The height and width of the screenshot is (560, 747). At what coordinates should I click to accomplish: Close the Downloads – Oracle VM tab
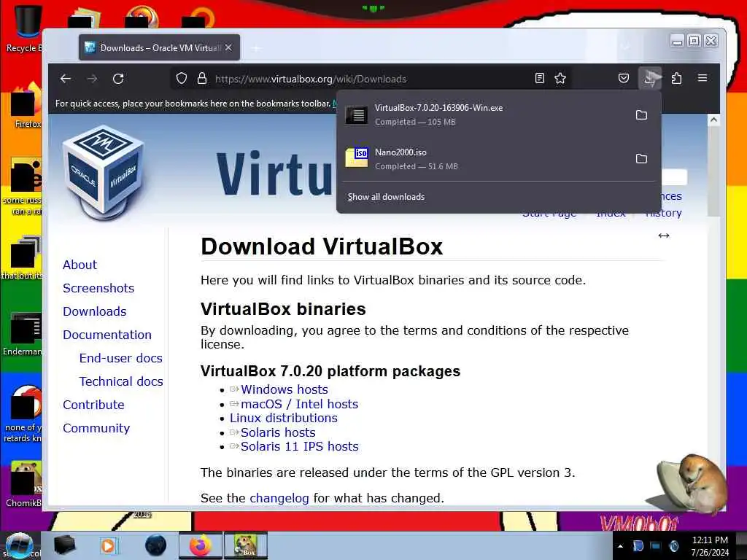pyautogui.click(x=228, y=47)
